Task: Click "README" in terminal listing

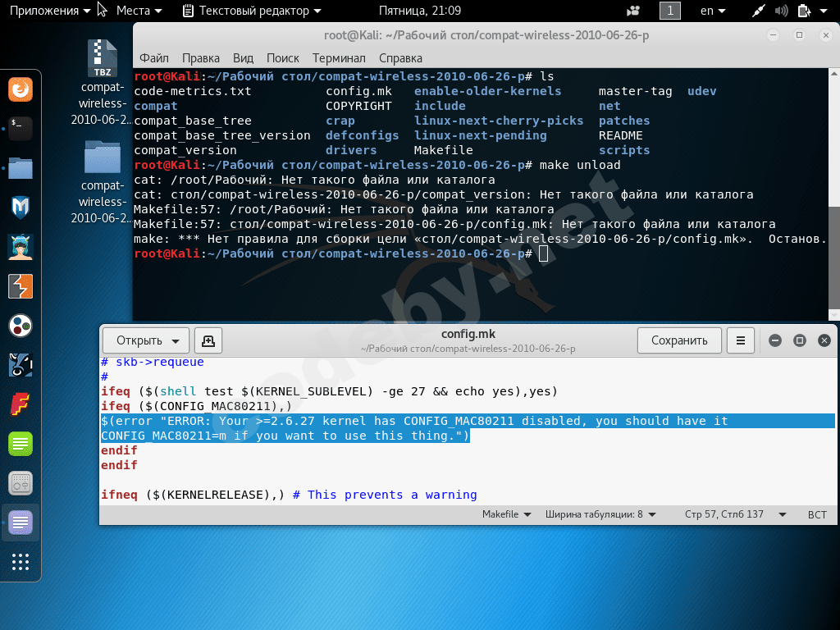Action: tap(620, 135)
